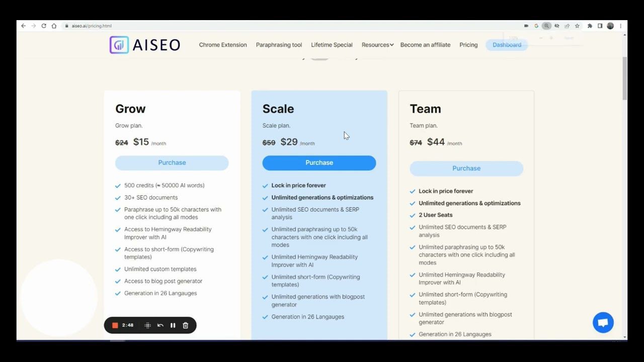This screenshot has height=362, width=644.
Task: Click the Google icon in address bar
Action: pyautogui.click(x=536, y=26)
